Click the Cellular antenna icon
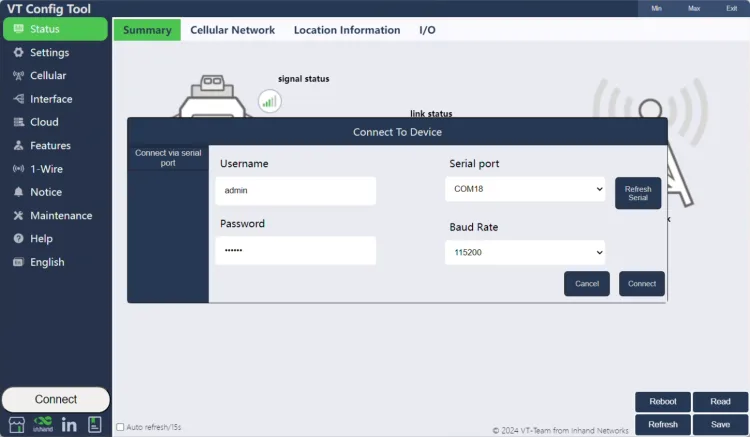This screenshot has width=750, height=437. (x=18, y=76)
